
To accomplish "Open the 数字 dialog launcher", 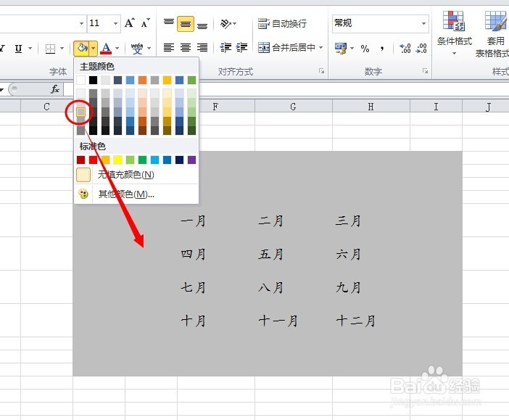I will click(425, 71).
